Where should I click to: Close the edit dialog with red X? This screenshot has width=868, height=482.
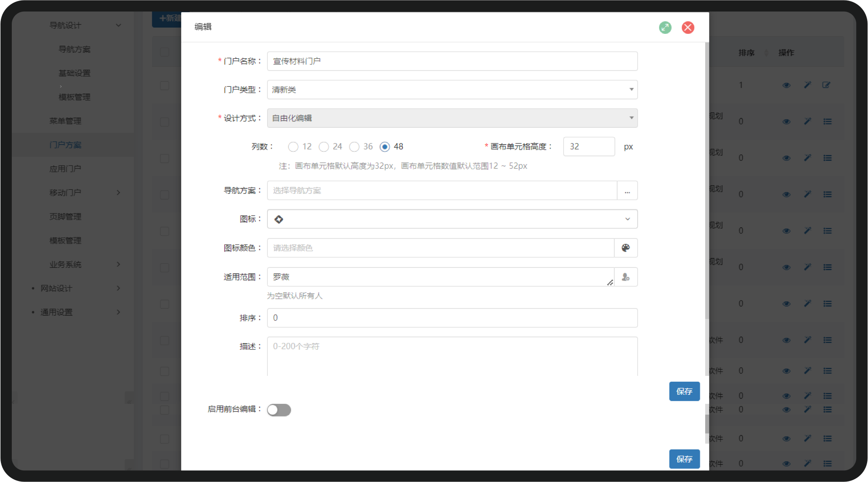[x=688, y=28]
